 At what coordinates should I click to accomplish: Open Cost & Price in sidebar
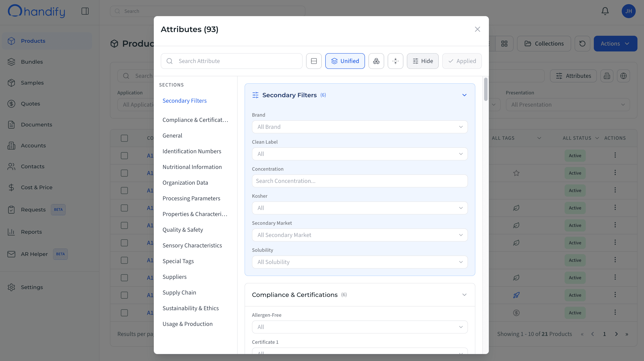[47, 187]
